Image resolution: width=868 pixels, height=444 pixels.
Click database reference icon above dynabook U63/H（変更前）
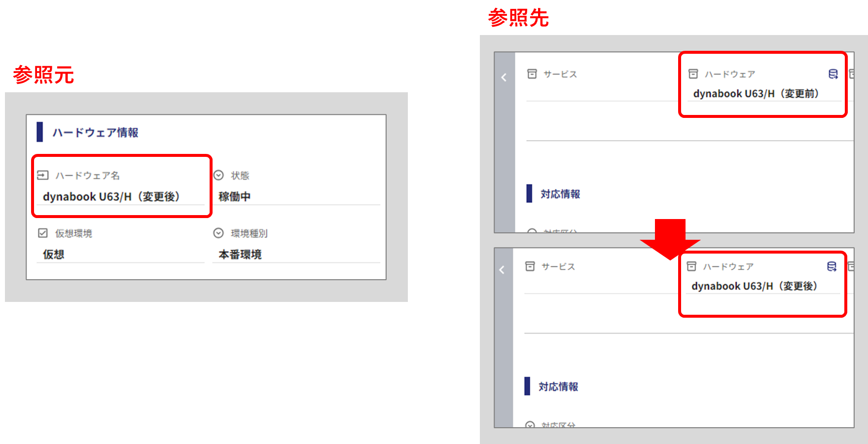pyautogui.click(x=833, y=74)
